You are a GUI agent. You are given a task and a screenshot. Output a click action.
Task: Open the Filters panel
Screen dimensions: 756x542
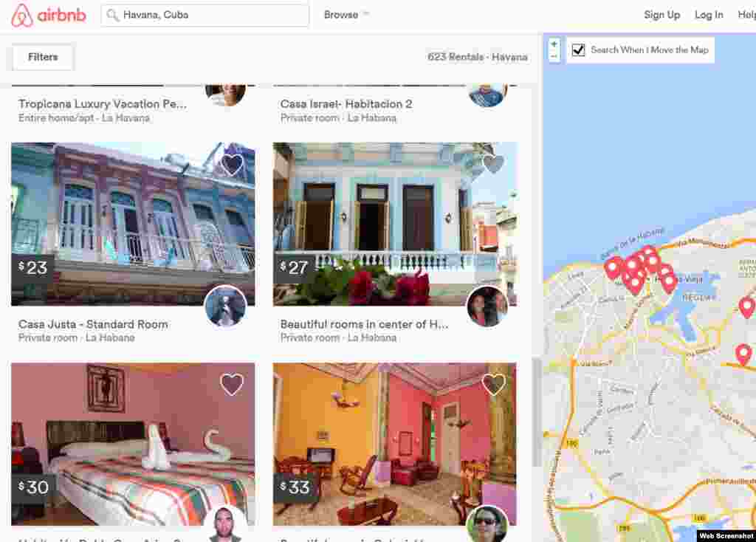click(x=41, y=57)
